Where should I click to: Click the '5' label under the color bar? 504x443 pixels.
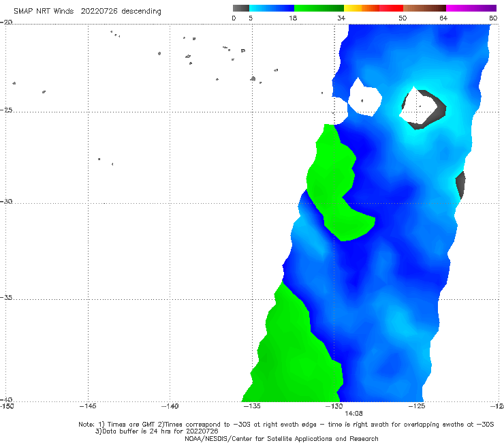251,18
